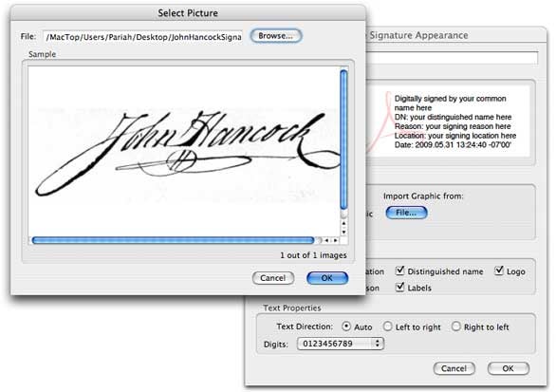Uncheck the Distinguished name checkbox

click(399, 271)
